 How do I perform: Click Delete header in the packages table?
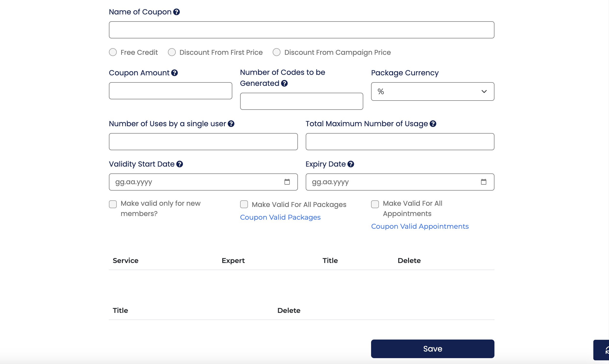coord(289,310)
